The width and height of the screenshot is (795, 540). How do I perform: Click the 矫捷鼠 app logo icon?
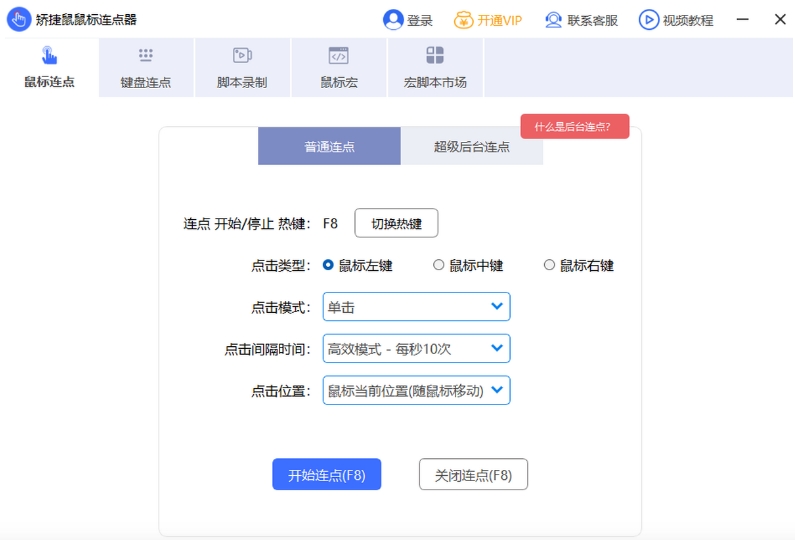[19, 19]
